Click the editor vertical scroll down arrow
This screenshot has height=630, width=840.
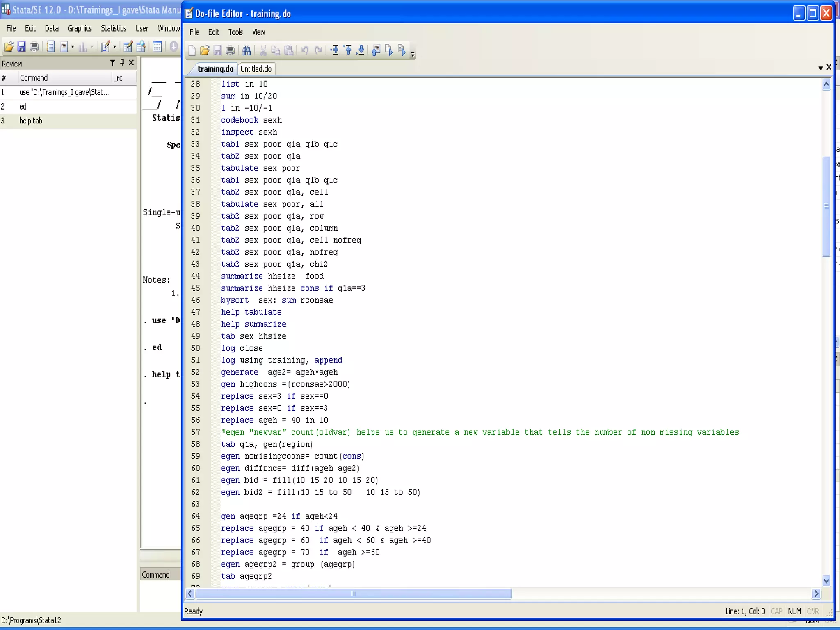826,580
